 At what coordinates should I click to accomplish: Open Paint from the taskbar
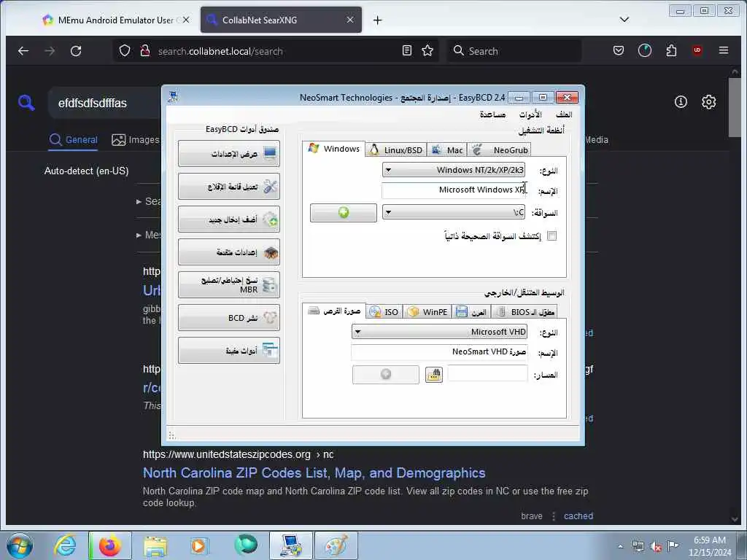[x=336, y=545]
